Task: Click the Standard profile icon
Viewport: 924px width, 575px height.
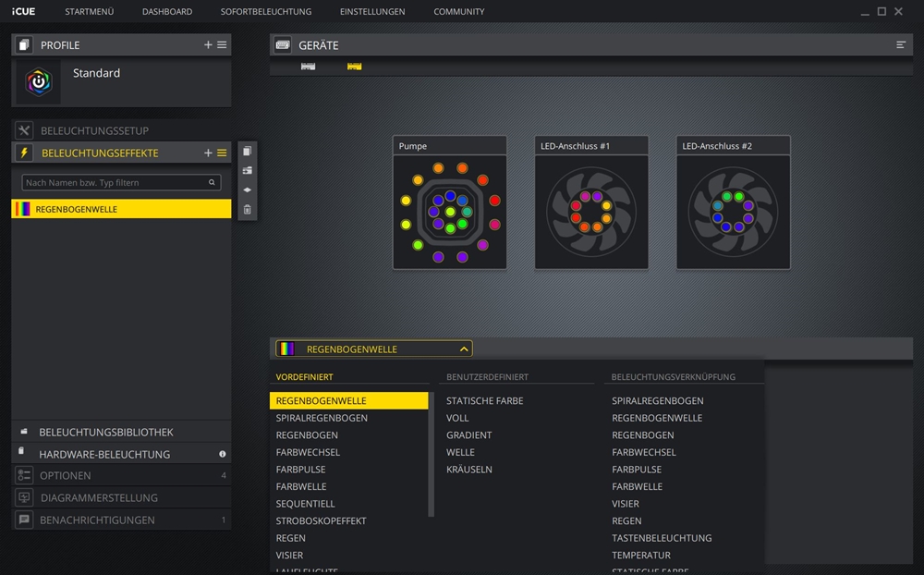Action: (38, 82)
